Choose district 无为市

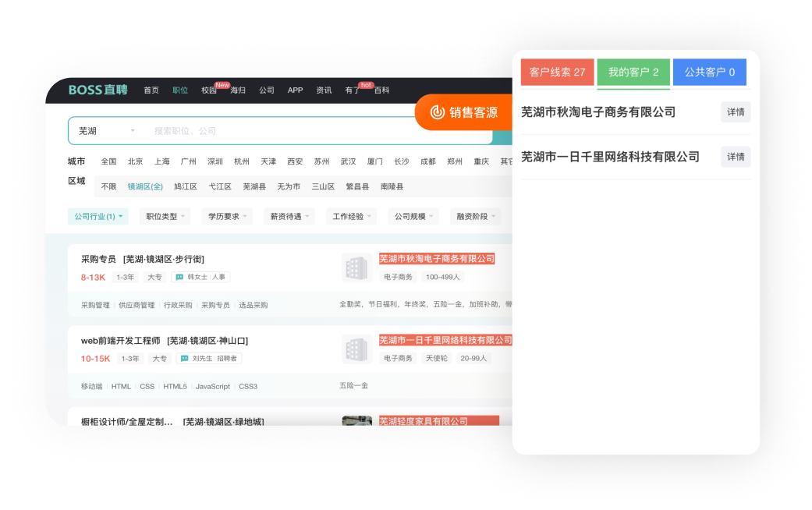[x=289, y=186]
